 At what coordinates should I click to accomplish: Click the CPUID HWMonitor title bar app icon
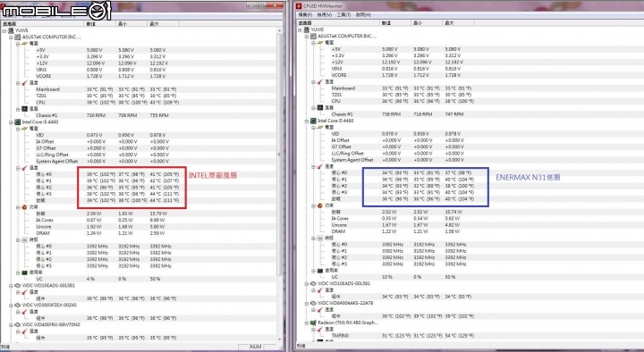[x=299, y=6]
